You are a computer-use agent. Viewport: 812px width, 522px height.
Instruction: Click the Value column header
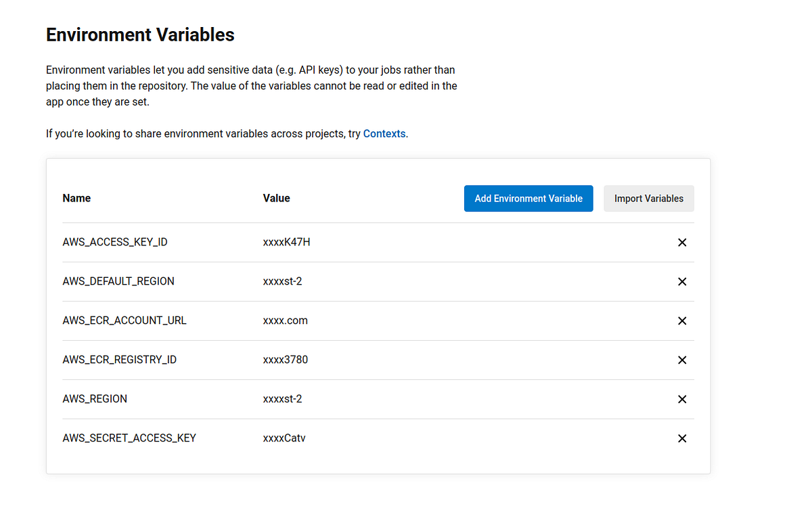[x=276, y=198]
